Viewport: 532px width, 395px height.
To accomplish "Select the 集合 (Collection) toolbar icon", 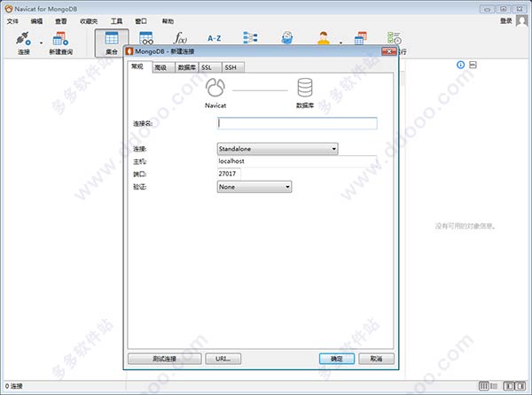I will (112, 43).
